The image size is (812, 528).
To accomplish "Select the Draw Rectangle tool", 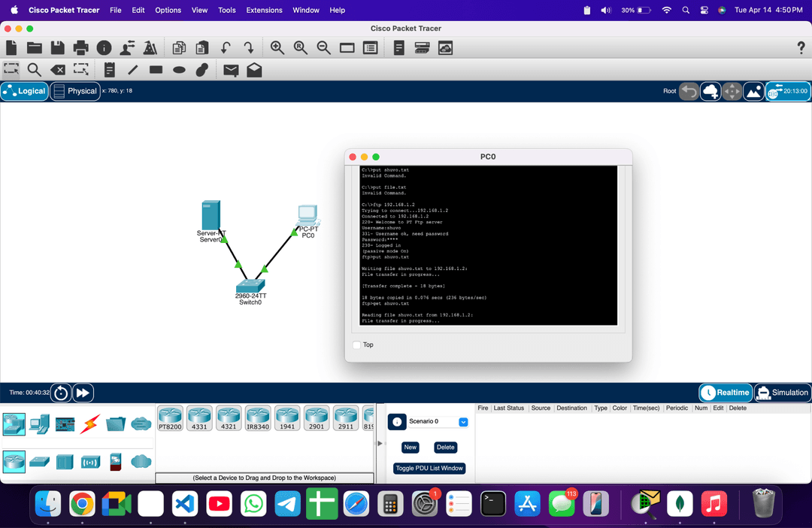I will [x=156, y=69].
